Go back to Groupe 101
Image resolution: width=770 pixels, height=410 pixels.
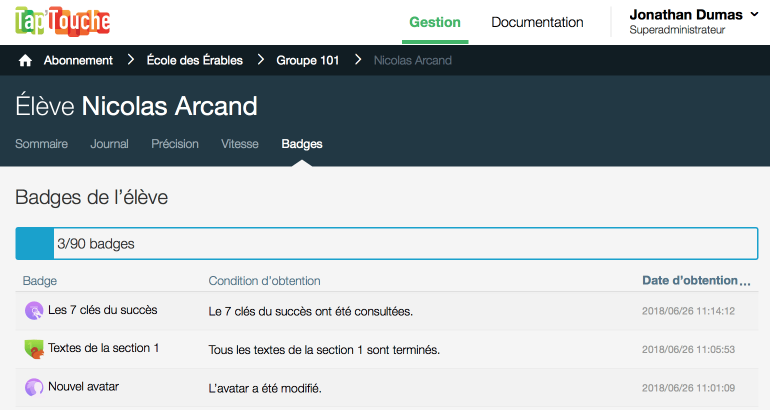308,61
